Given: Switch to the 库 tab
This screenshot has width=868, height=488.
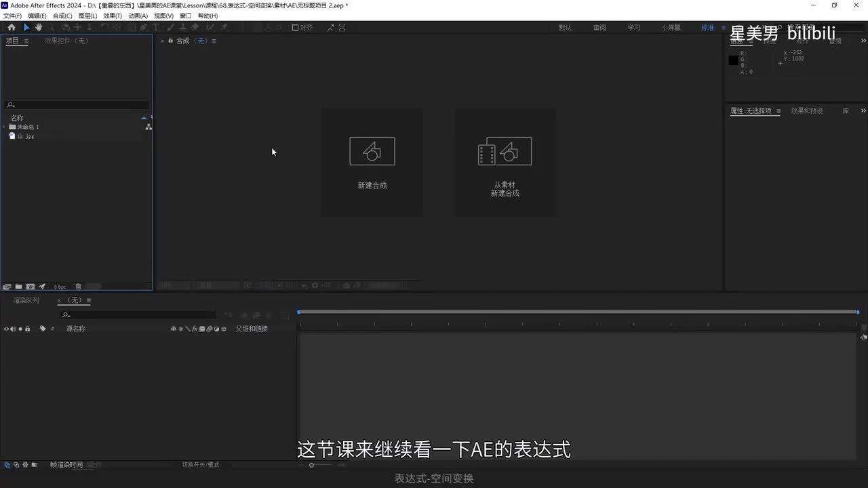Looking at the screenshot, I should [x=846, y=110].
